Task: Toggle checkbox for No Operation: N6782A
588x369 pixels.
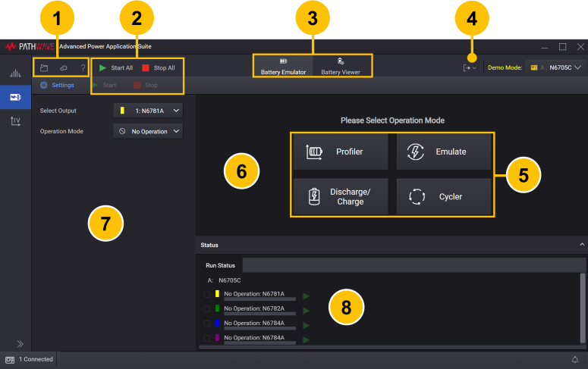Action: point(206,309)
